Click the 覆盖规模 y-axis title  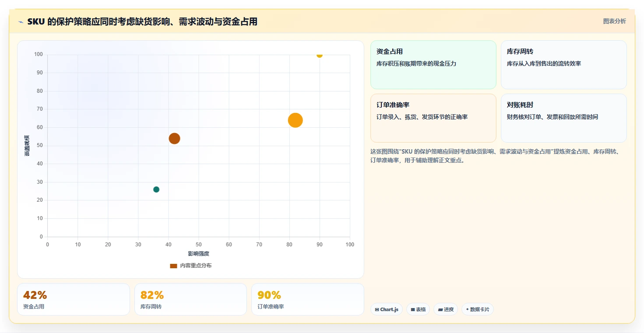pyautogui.click(x=27, y=146)
